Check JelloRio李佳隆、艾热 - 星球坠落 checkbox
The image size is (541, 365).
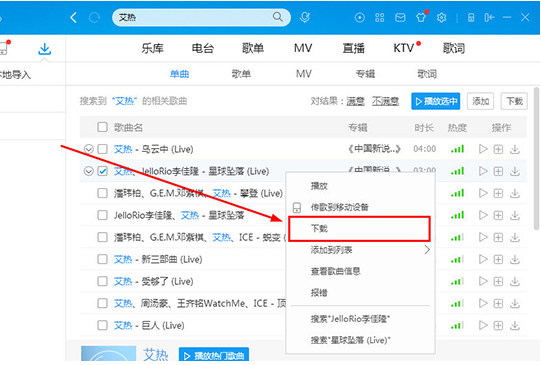coord(102,215)
